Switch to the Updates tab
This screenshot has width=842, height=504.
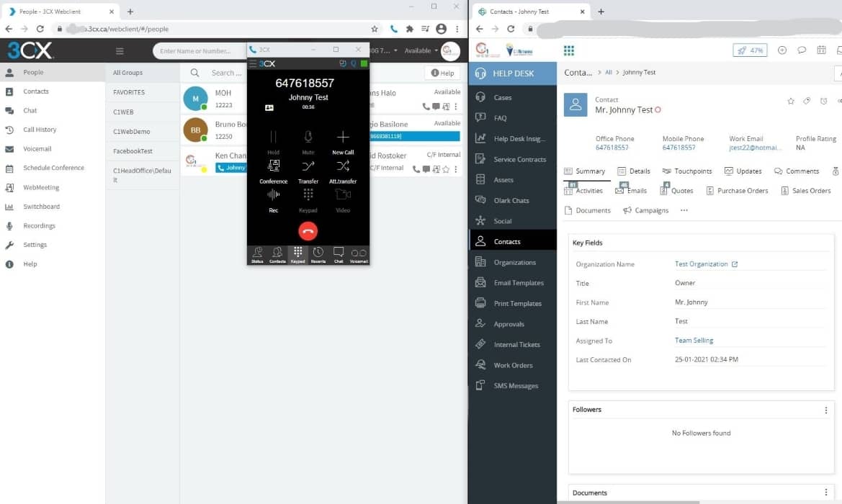743,171
